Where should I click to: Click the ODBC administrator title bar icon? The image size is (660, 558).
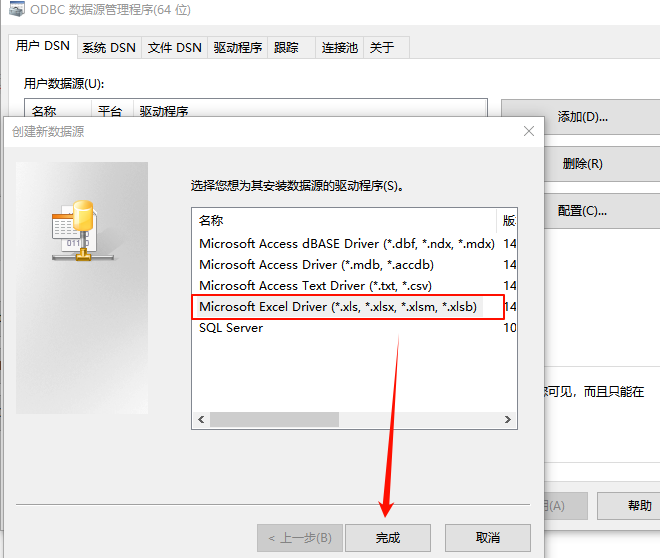(x=16, y=9)
